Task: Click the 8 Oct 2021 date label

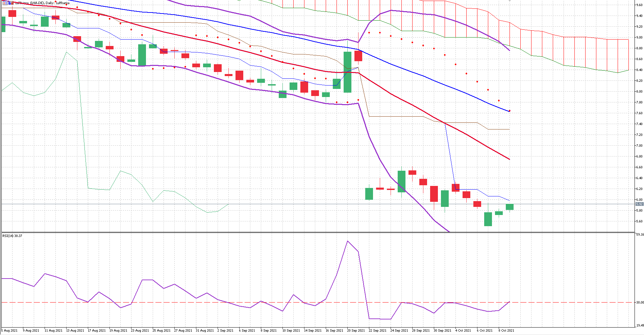Action: click(x=506, y=330)
